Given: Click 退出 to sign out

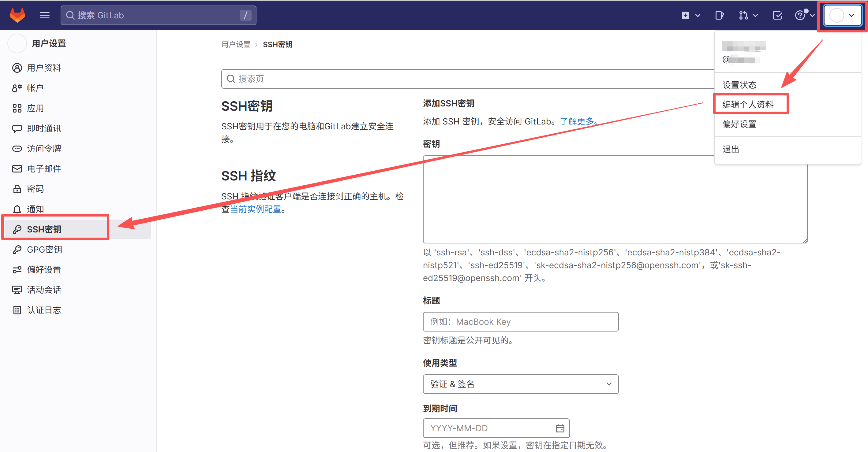Looking at the screenshot, I should point(788,149).
